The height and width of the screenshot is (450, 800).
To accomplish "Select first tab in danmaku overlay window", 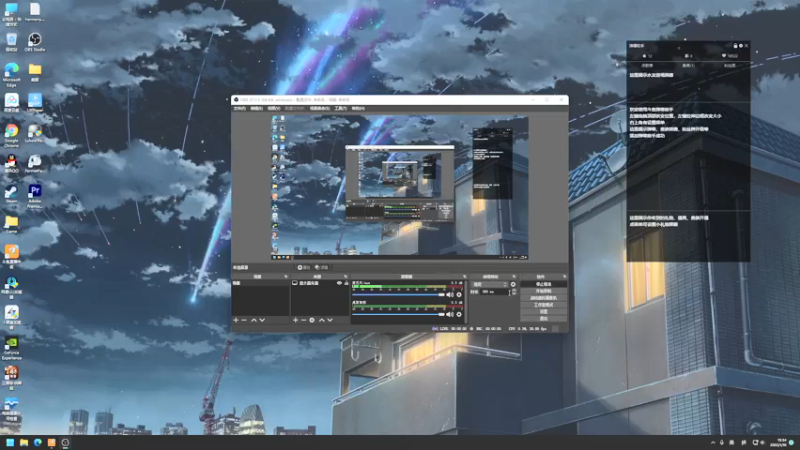I will click(647, 66).
